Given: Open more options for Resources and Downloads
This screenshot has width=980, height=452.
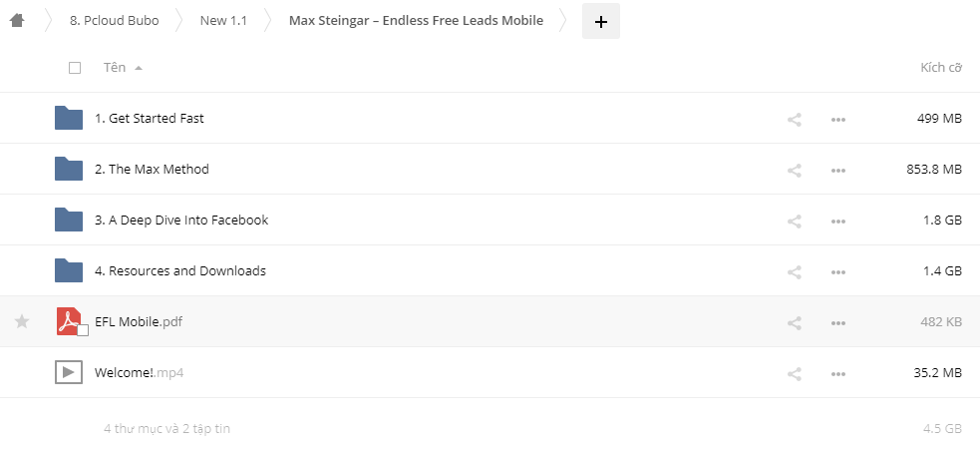Looking at the screenshot, I should pos(838,272).
